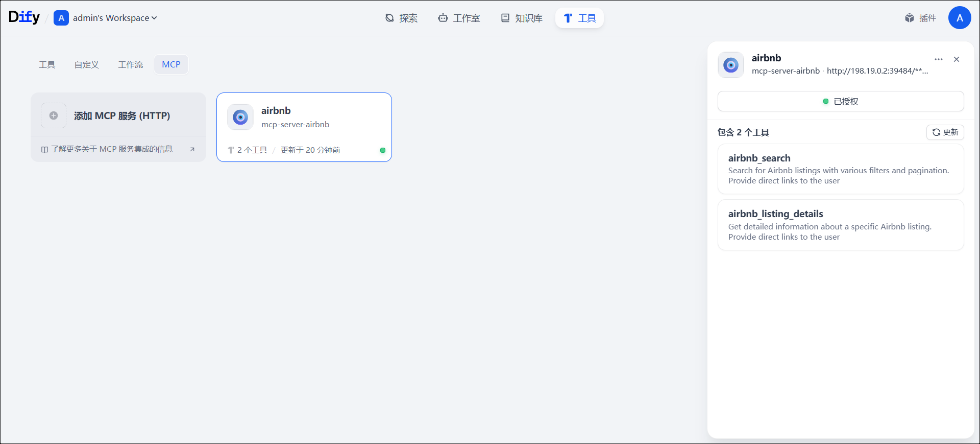Click the airbnb card icon in the list

pyautogui.click(x=240, y=117)
